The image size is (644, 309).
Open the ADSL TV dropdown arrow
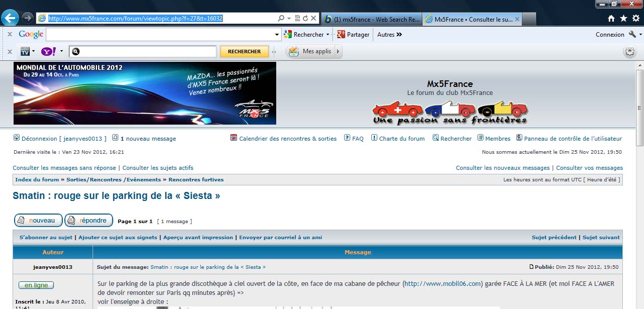click(x=33, y=51)
